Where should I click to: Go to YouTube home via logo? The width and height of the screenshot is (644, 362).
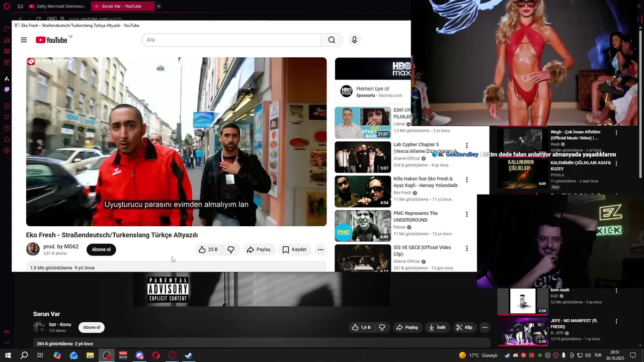point(52,40)
